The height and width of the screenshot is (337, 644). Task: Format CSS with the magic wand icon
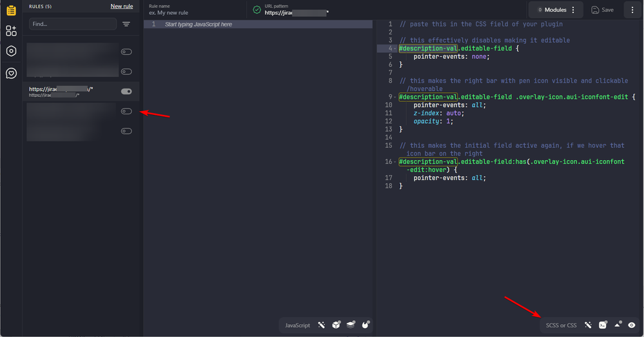click(x=588, y=325)
